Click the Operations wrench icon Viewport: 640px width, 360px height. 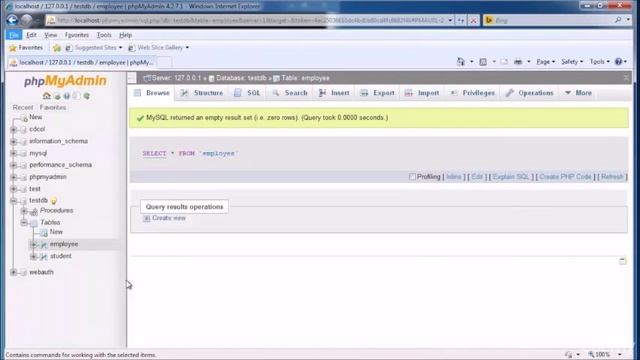pos(509,93)
